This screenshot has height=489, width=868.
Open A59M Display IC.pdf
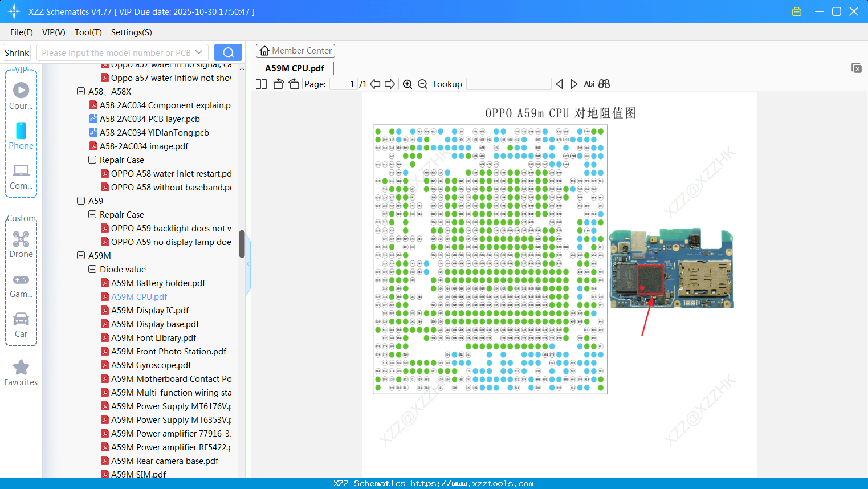pos(145,310)
